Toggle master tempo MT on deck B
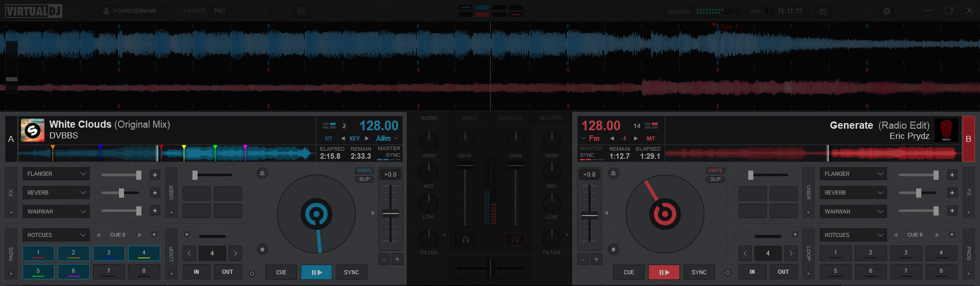 pyautogui.click(x=651, y=138)
